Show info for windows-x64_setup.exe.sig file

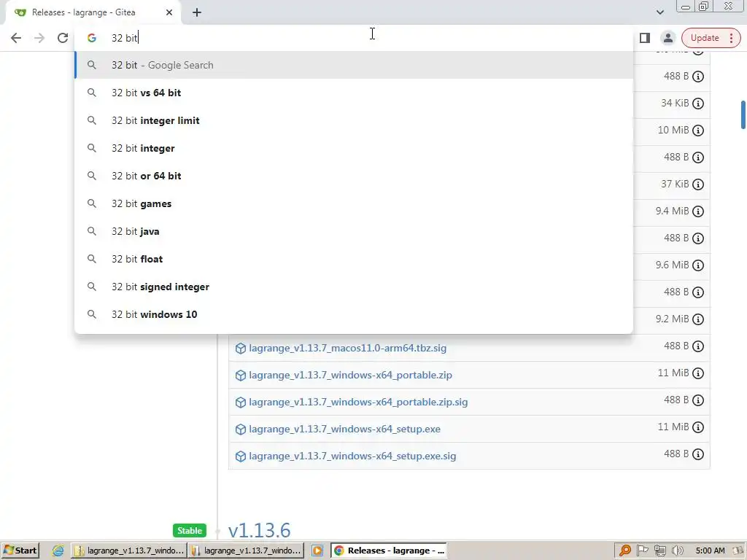click(x=698, y=454)
